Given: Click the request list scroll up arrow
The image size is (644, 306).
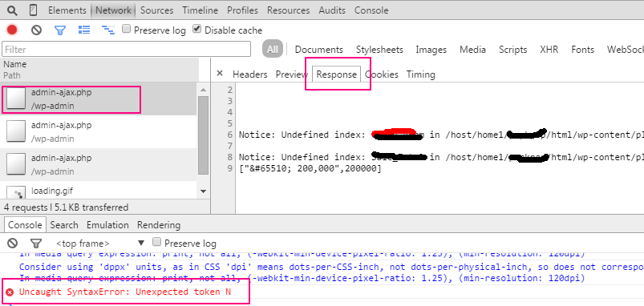Looking at the screenshot, I should tap(203, 90).
